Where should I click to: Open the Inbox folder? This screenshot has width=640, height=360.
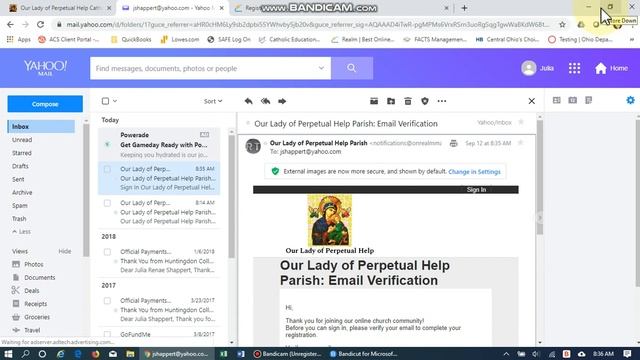pos(41,127)
